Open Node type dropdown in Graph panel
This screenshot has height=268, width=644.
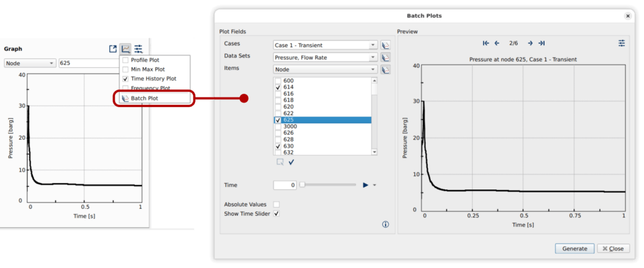pos(30,64)
